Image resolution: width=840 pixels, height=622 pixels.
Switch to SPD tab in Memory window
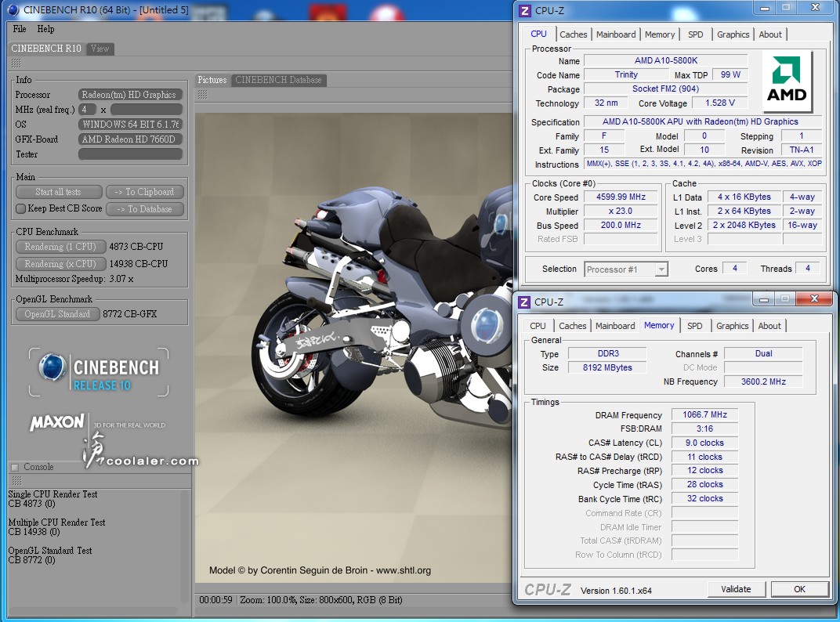694,326
